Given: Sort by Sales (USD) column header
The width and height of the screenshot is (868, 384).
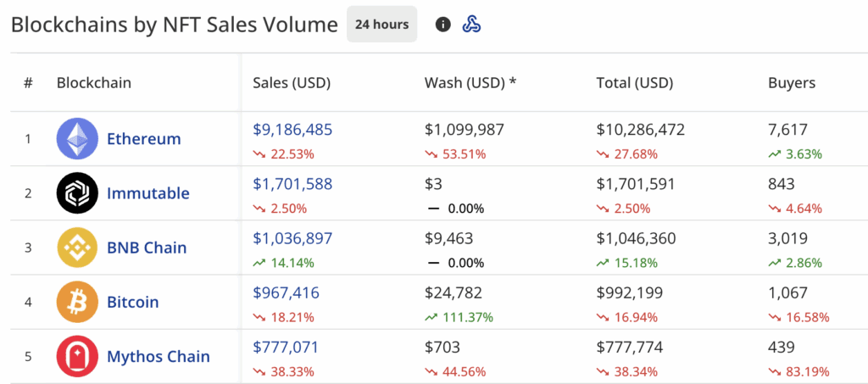Looking at the screenshot, I should coord(292,83).
